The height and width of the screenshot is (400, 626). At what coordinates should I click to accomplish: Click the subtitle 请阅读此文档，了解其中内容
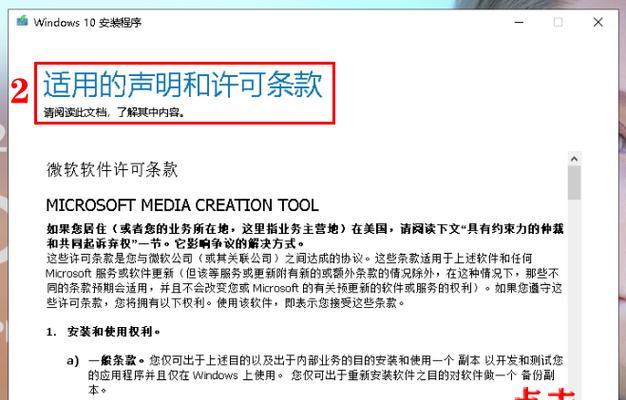tap(114, 113)
